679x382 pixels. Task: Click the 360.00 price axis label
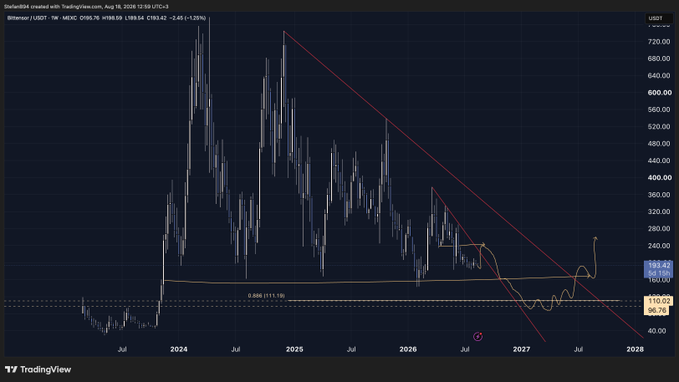[x=659, y=194]
